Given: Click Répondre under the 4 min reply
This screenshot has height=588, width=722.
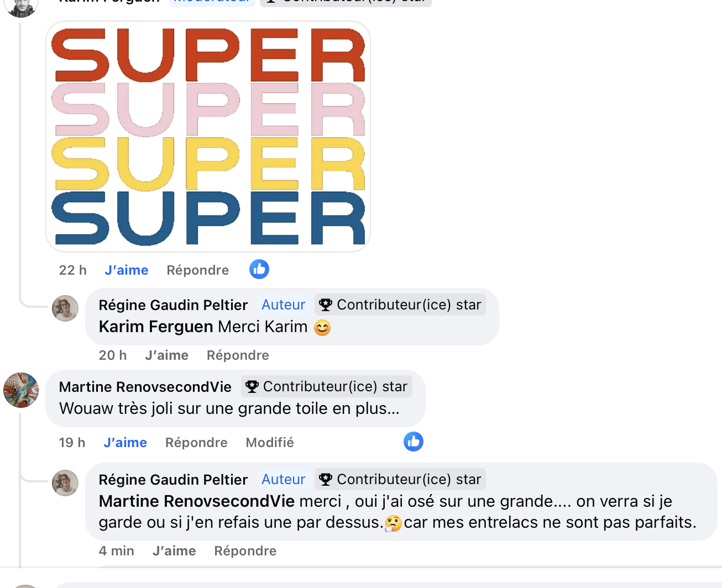Looking at the screenshot, I should click(x=245, y=551).
